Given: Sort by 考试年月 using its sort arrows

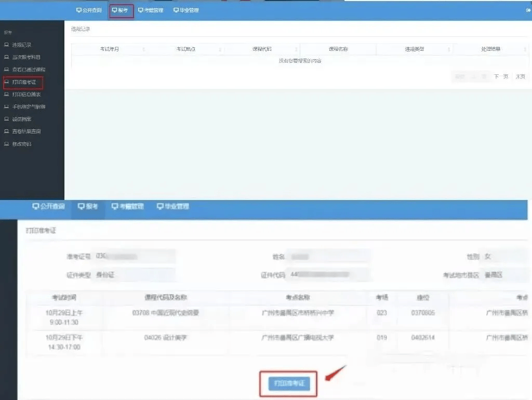Looking at the screenshot, I should tap(143, 49).
